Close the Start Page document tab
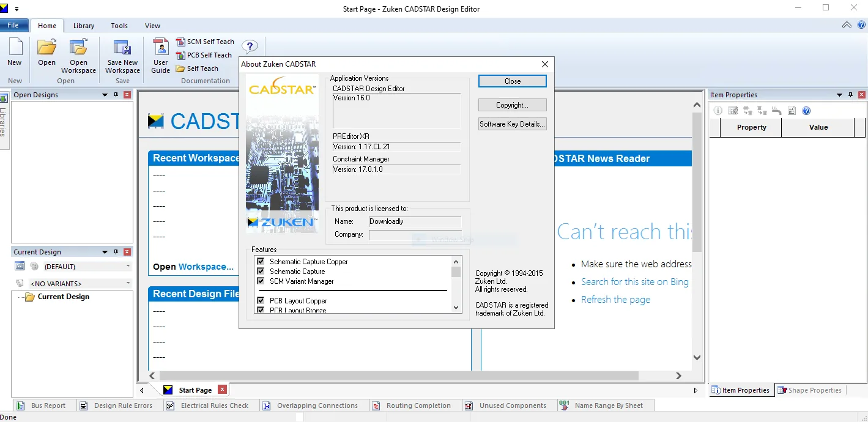 (x=223, y=390)
